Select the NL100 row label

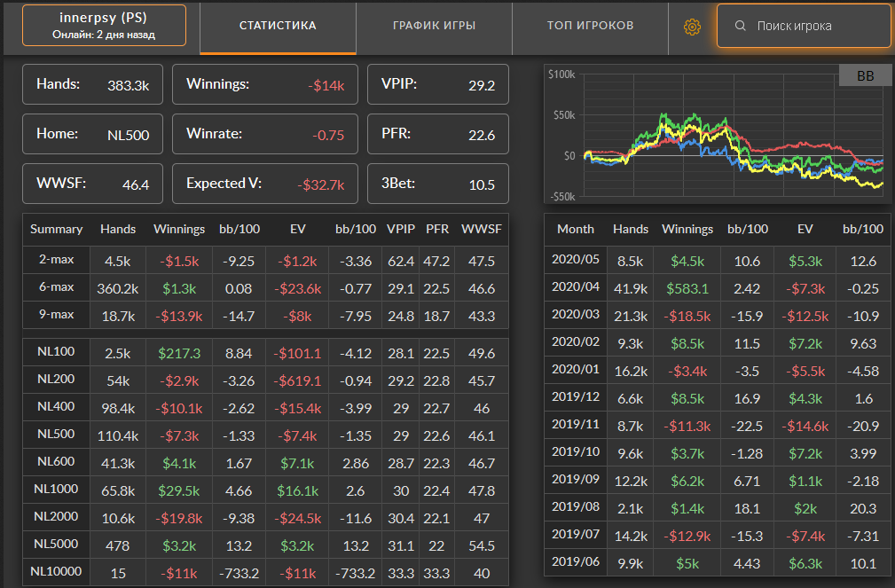[x=56, y=352]
